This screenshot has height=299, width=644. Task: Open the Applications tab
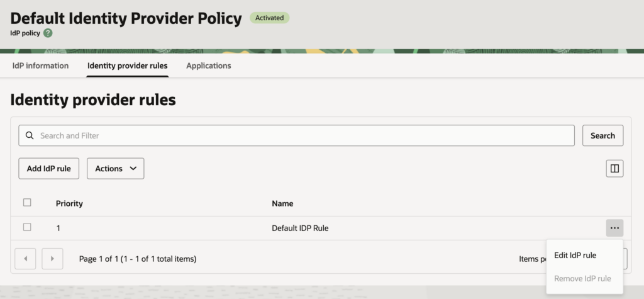[x=209, y=65]
